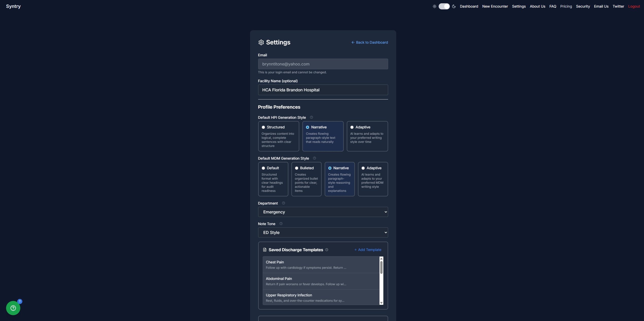
Task: Open Upper Respiratory Infection template
Action: pos(321,297)
